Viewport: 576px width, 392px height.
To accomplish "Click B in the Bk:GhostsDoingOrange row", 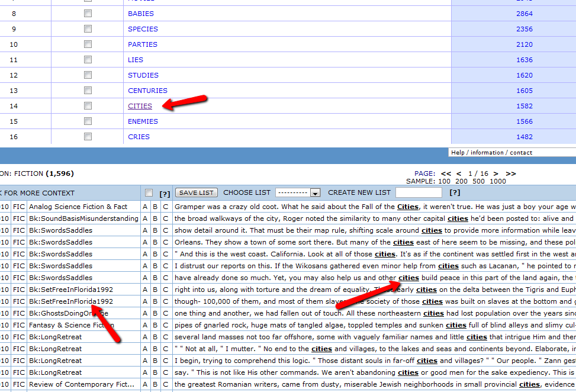I will 155,313.
